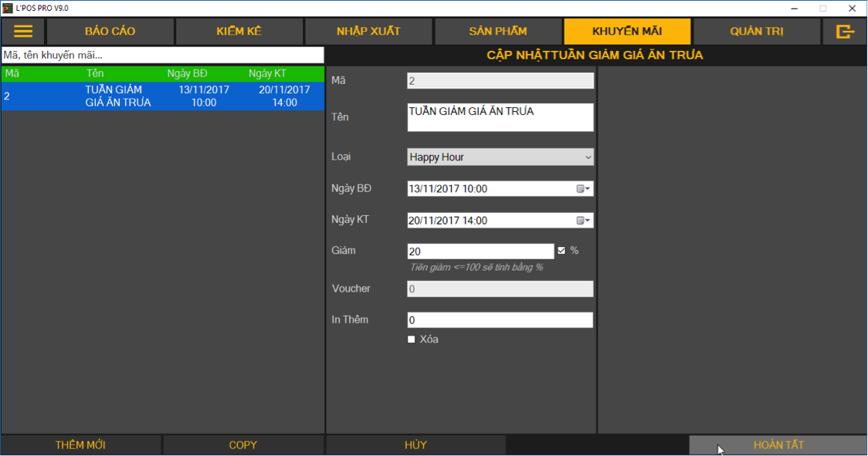Click the promotion search field
Image resolution: width=868 pixels, height=456 pixels.
pos(162,56)
